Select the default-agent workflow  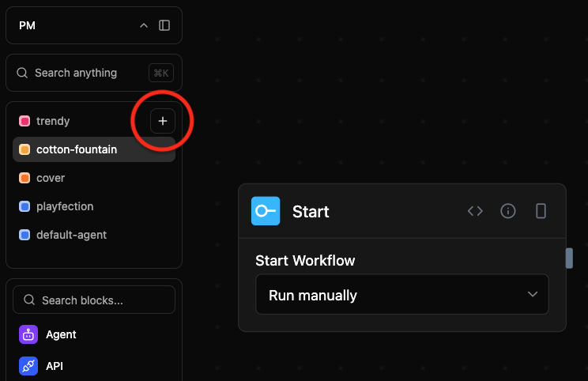pos(71,235)
